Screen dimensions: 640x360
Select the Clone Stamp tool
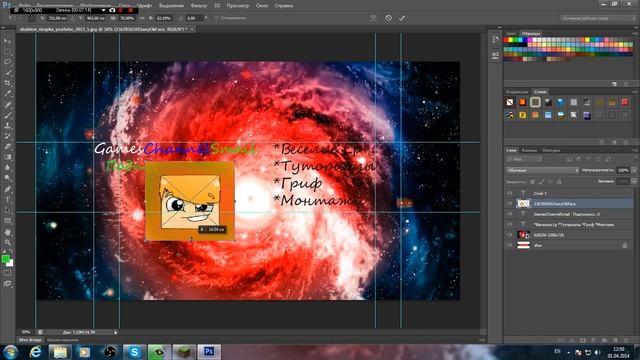click(x=7, y=126)
